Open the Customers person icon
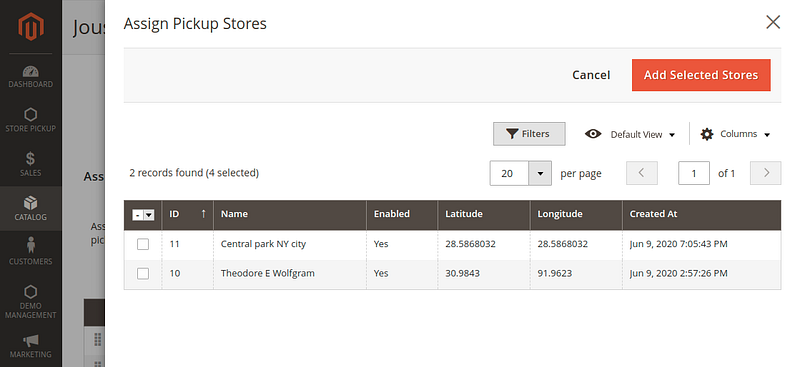The image size is (800, 367). point(31,245)
